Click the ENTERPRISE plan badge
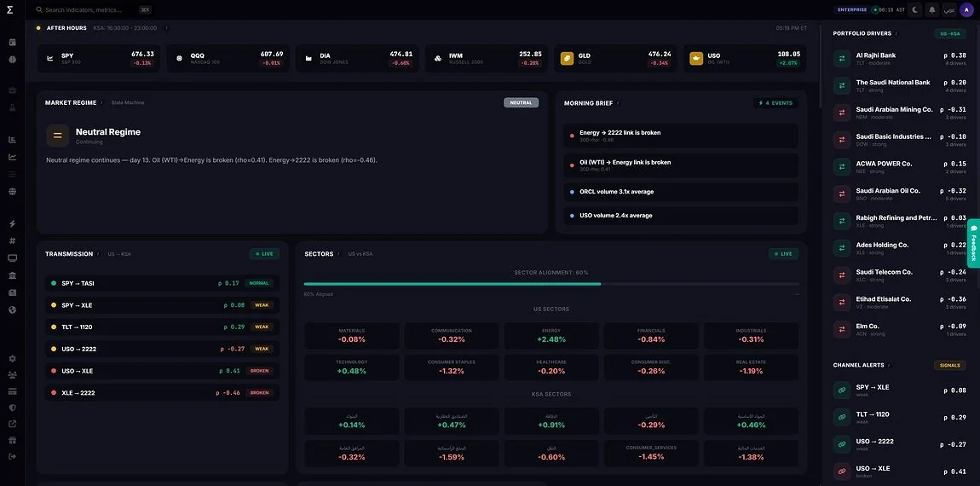980x486 pixels. [x=852, y=9]
